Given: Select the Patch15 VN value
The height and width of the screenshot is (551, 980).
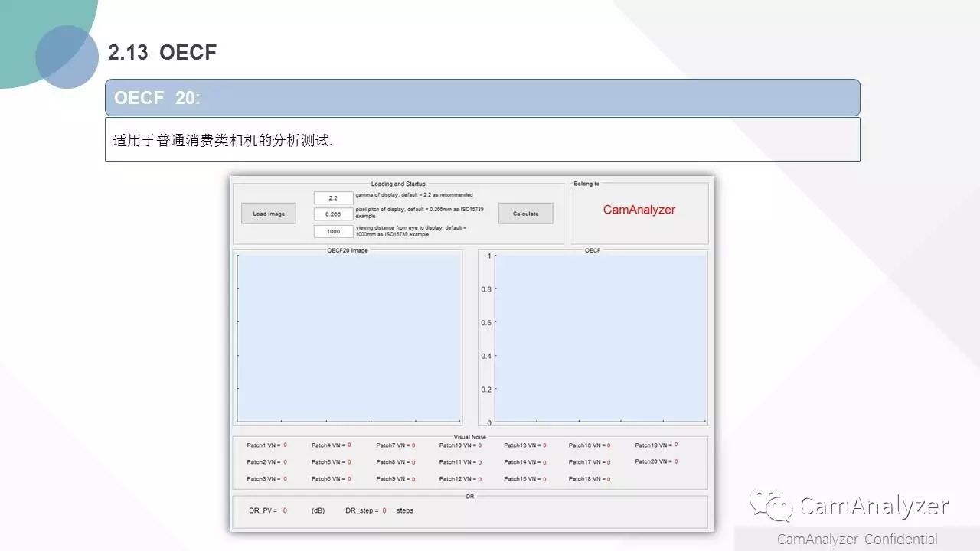Looking at the screenshot, I should point(544,479).
